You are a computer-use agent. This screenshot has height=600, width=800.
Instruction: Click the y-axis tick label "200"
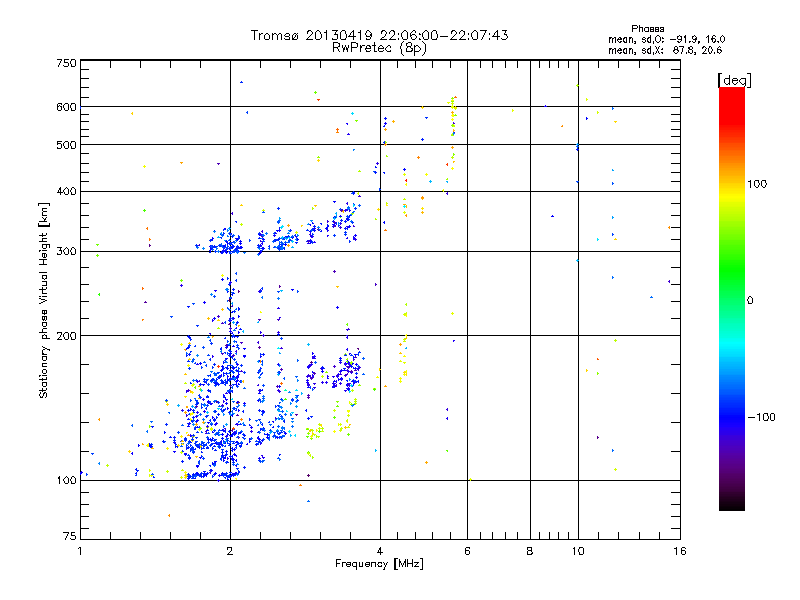click(66, 336)
